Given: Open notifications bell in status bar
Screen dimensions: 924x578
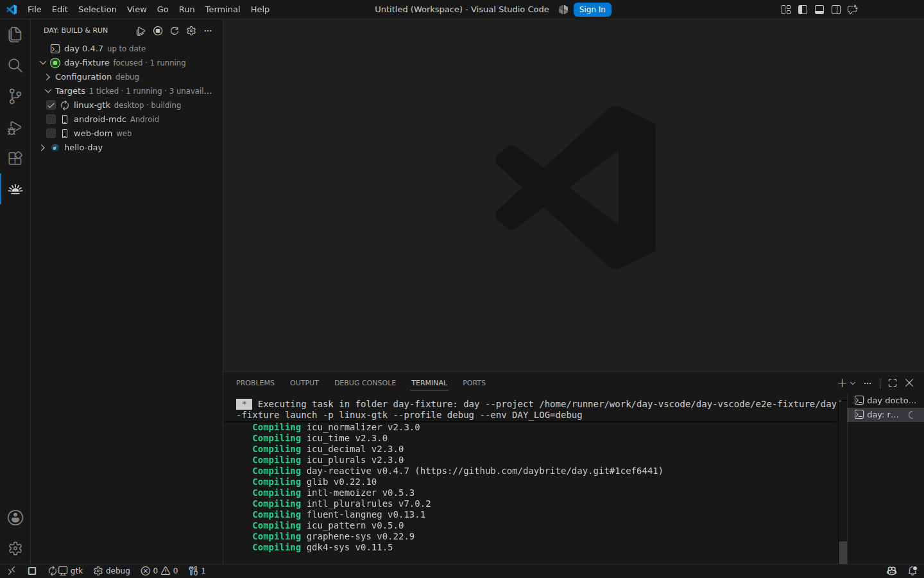Looking at the screenshot, I should pyautogui.click(x=912, y=571).
